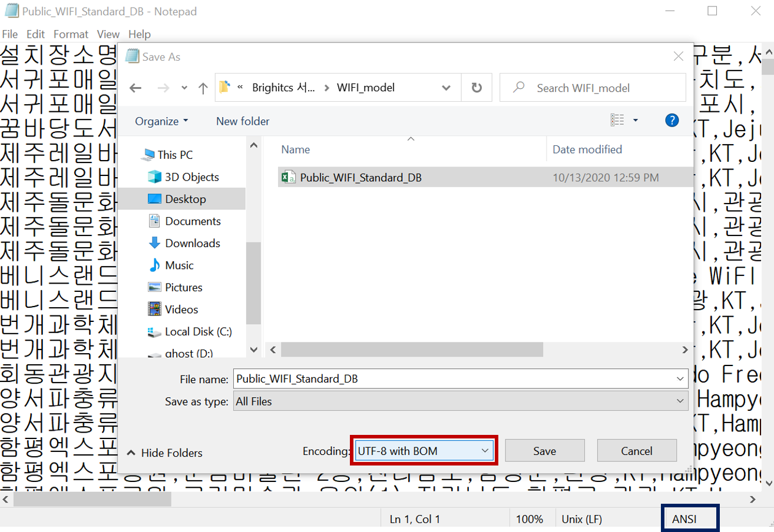Select Documents in navigation pane

pos(193,221)
